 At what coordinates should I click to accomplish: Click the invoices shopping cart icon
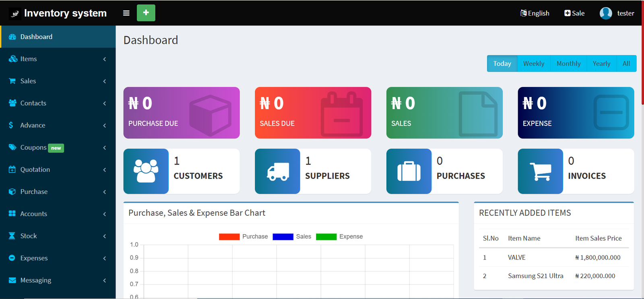click(x=540, y=171)
